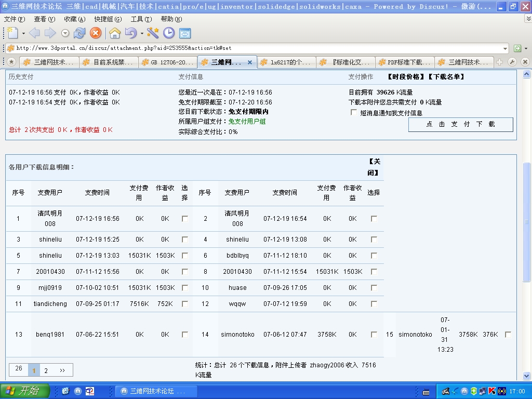Expand menu bar chevron at top right
This screenshot has width=532, height=399.
pos(528,19)
